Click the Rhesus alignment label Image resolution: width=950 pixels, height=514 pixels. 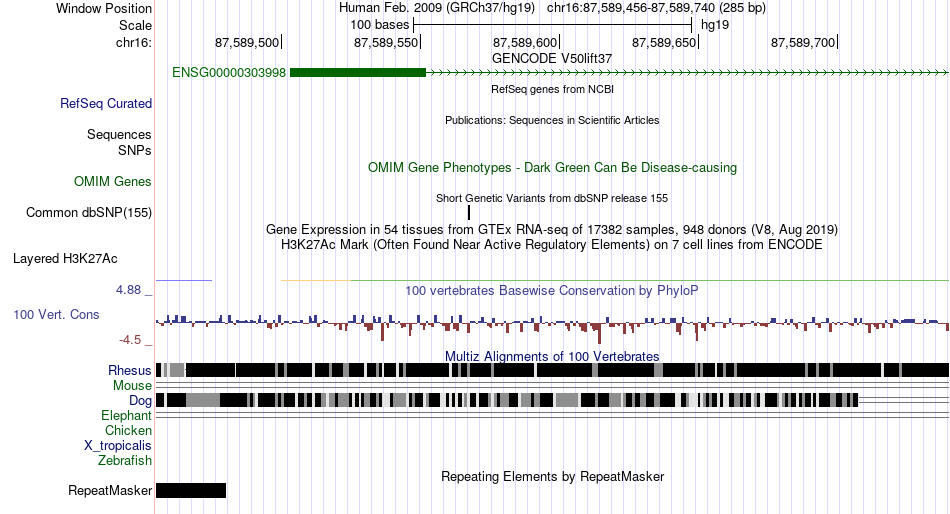tap(130, 370)
